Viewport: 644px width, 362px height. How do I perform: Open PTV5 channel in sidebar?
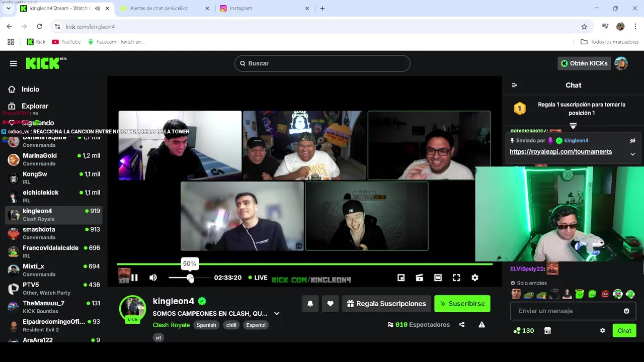[x=54, y=289]
